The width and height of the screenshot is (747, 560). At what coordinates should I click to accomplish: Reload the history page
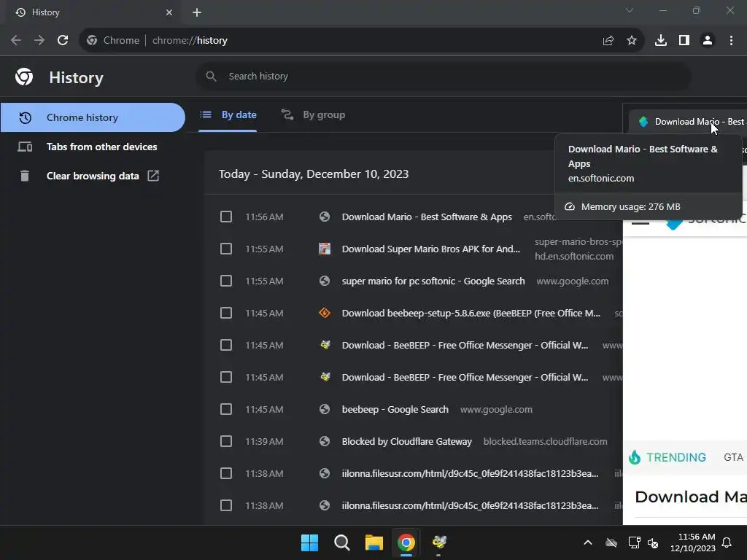tap(63, 41)
